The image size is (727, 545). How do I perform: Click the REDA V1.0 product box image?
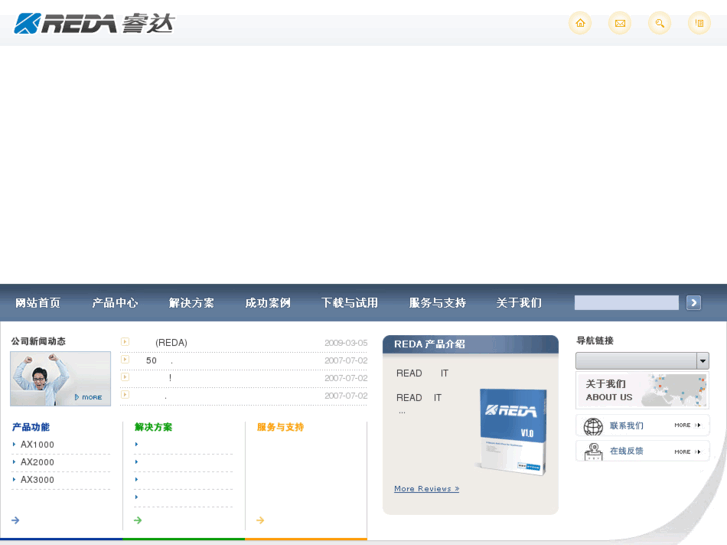[x=512, y=431]
